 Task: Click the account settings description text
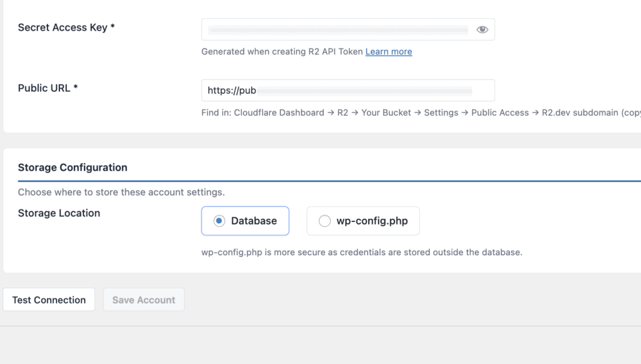[x=121, y=192]
